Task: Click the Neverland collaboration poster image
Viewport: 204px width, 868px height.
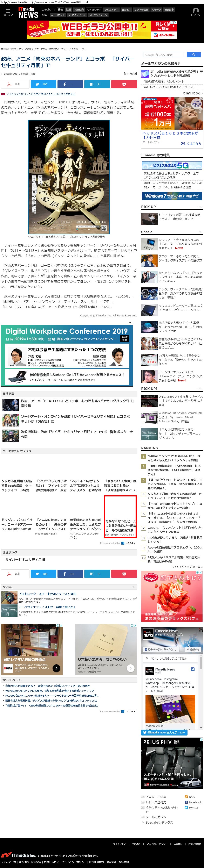Action: [x=69, y=177]
